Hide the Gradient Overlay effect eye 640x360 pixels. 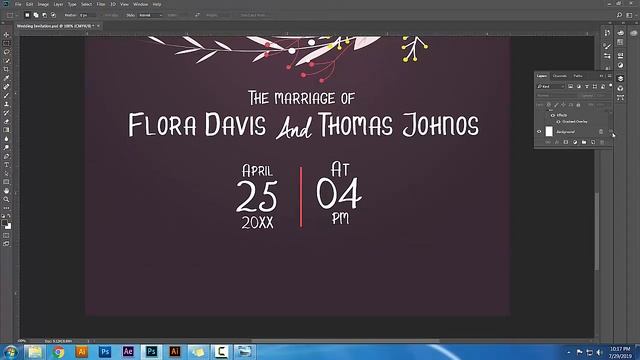pos(558,122)
